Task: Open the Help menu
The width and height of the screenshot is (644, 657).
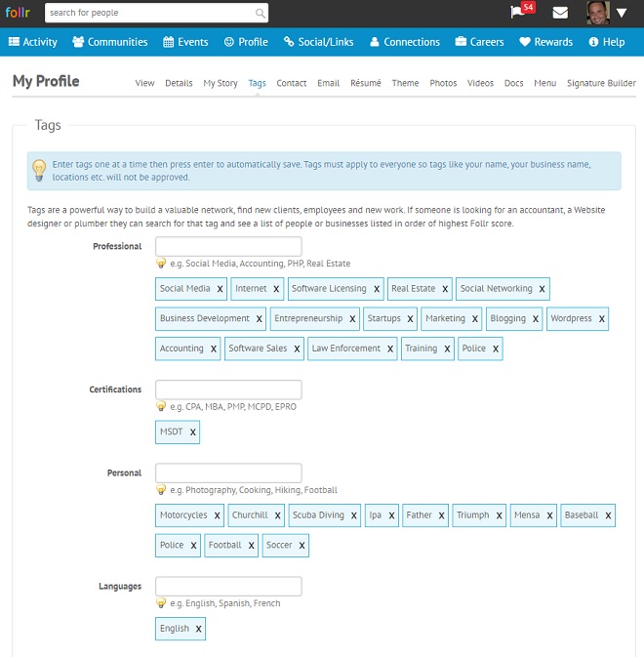Action: pyautogui.click(x=607, y=42)
